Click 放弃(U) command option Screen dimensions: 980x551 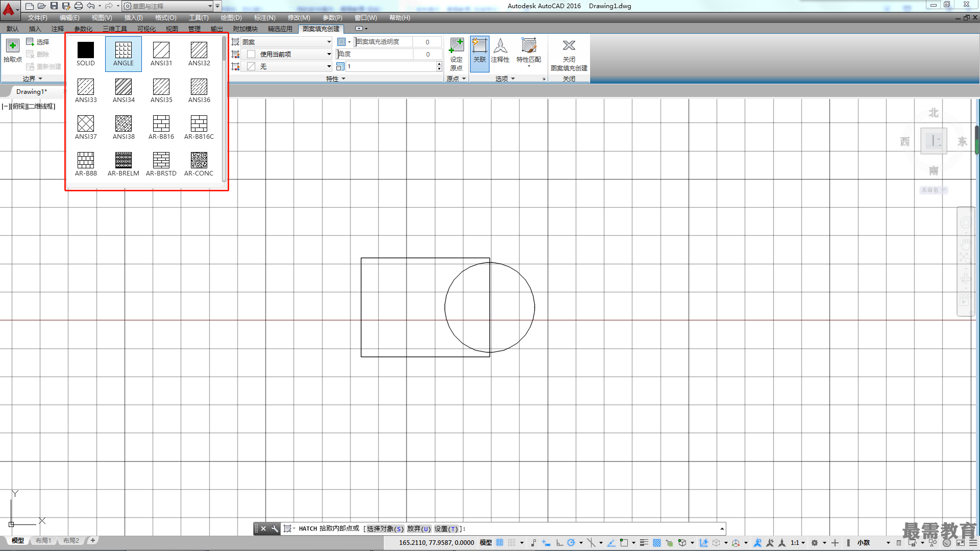click(x=419, y=529)
